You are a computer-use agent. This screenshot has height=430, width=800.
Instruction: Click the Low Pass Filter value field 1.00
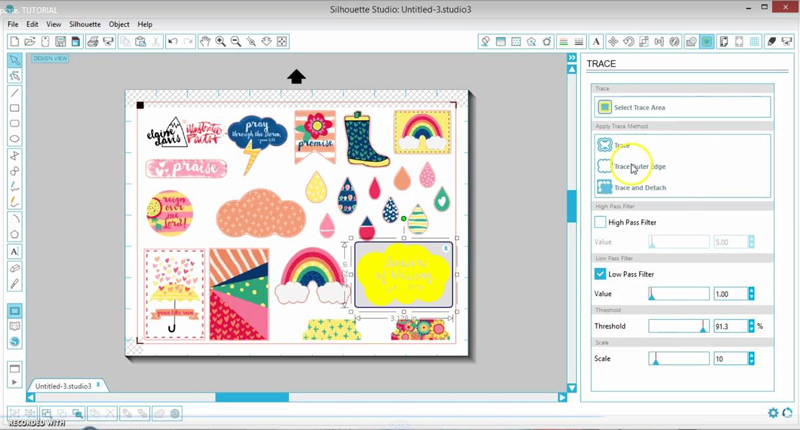click(x=730, y=294)
